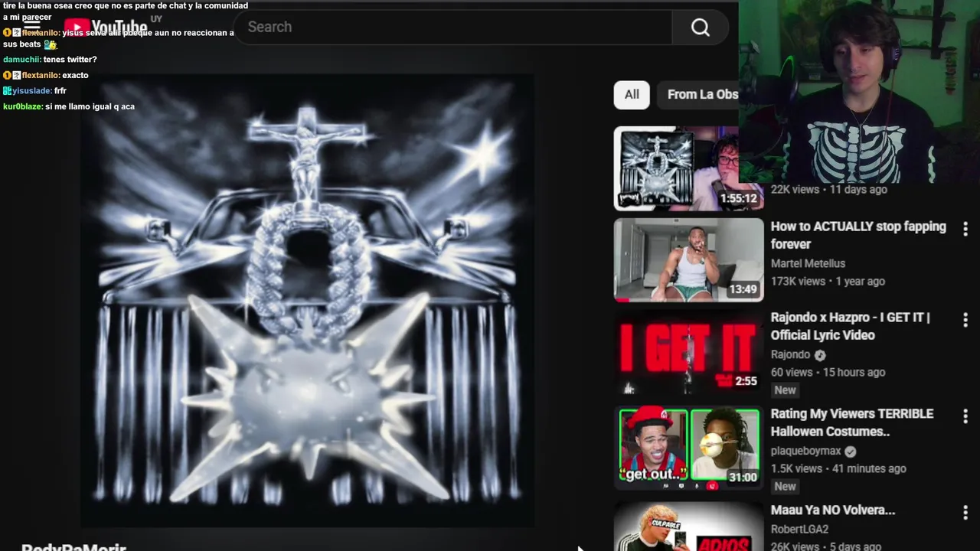Open the Halloween costumes video thumbnail
This screenshot has width=980, height=551.
click(688, 447)
